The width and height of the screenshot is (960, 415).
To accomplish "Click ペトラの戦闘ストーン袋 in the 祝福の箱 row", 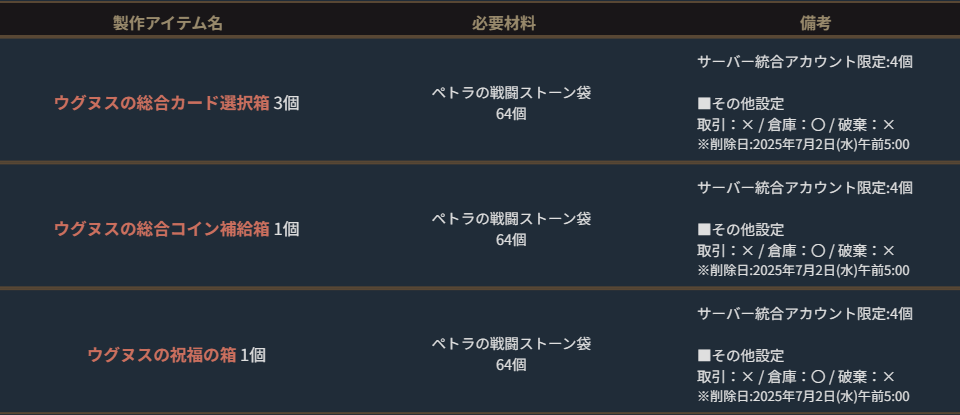I will 511,344.
